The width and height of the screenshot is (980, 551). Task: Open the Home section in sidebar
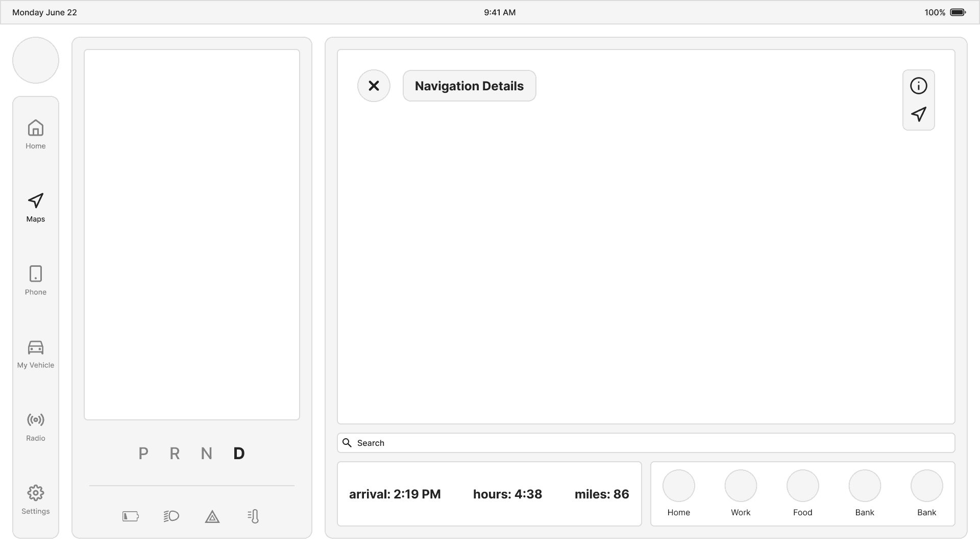pos(36,134)
